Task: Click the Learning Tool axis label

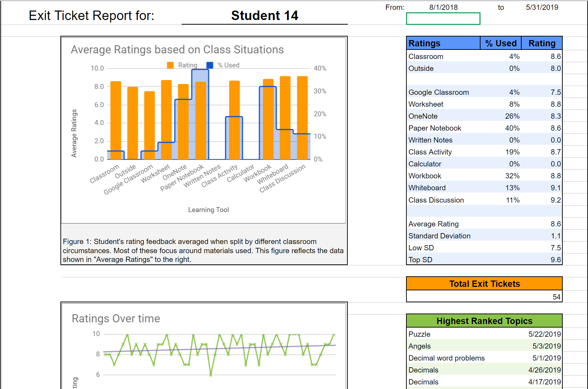Action: click(208, 210)
